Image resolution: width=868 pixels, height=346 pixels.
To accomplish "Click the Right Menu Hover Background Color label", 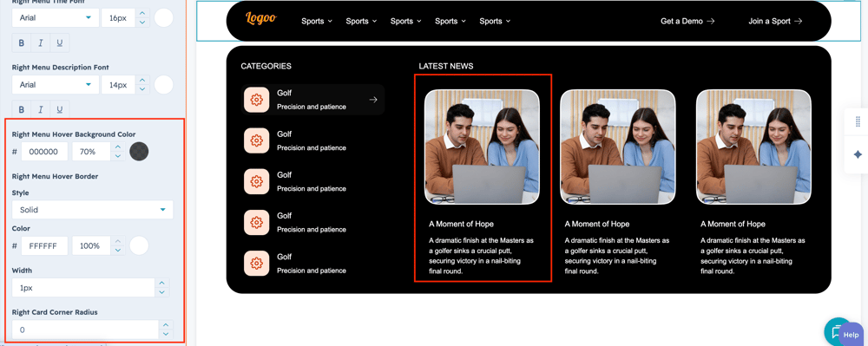I will (74, 134).
